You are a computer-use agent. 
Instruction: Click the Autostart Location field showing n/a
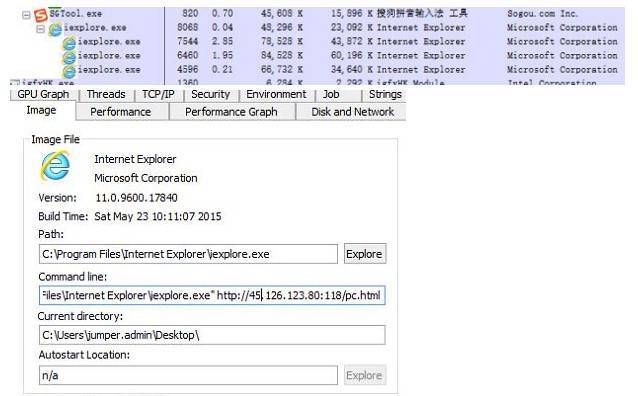[188, 375]
